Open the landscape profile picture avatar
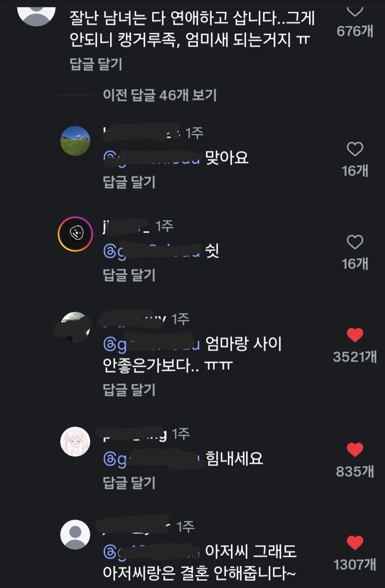This screenshot has width=385, height=588. pyautogui.click(x=75, y=141)
